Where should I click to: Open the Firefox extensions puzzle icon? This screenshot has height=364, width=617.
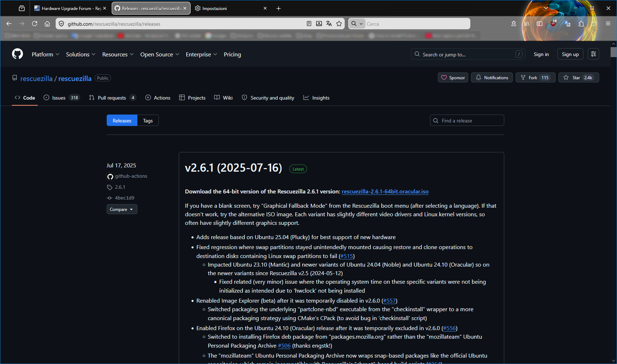581,24
